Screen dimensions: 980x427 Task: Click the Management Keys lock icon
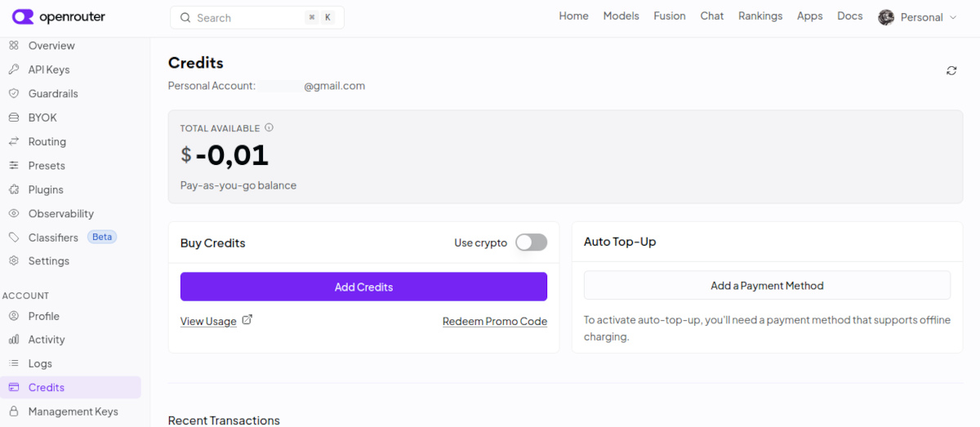coord(13,411)
